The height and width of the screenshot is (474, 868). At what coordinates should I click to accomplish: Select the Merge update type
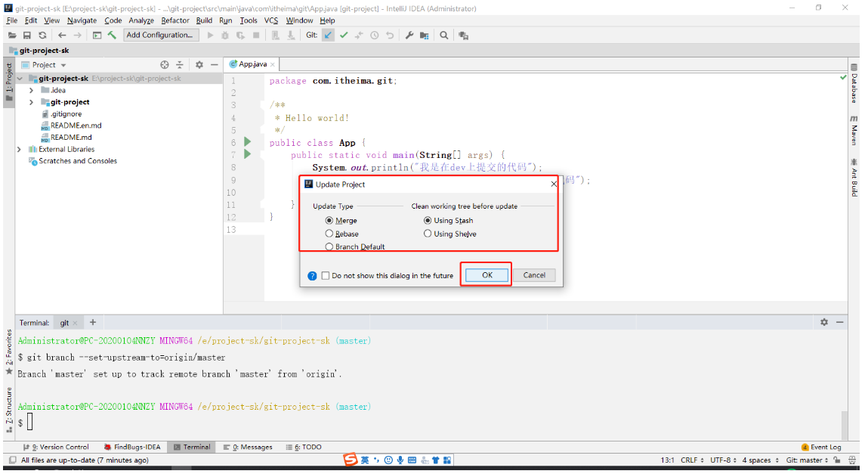341,221
